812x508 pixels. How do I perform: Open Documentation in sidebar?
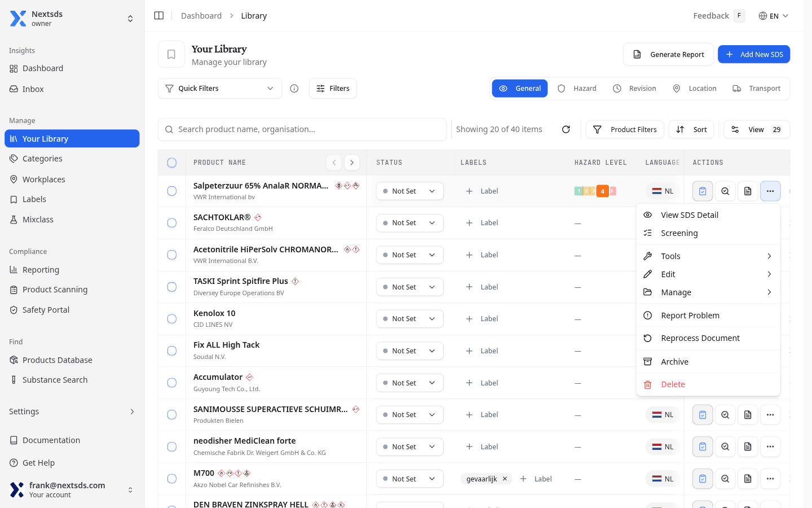click(72, 440)
